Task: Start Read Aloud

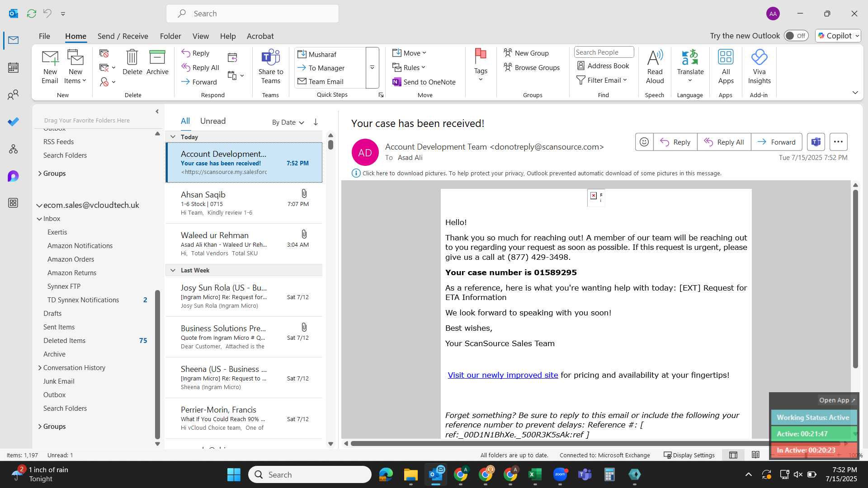Action: click(x=655, y=67)
